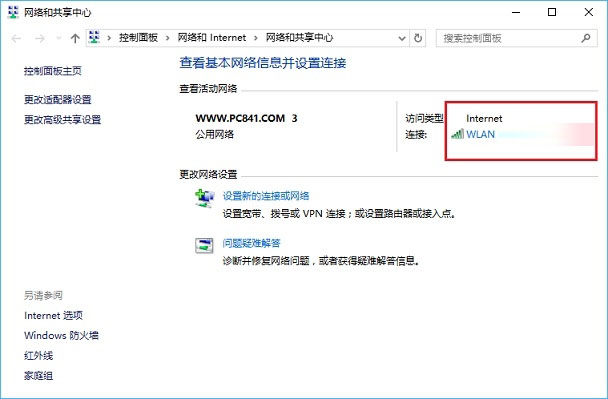Minimize the window
The height and width of the screenshot is (399, 608).
516,12
